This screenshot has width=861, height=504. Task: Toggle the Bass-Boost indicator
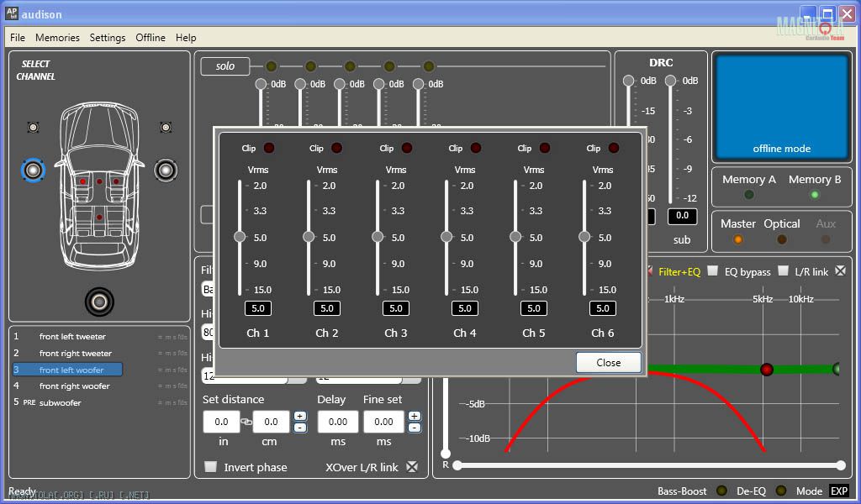(722, 491)
